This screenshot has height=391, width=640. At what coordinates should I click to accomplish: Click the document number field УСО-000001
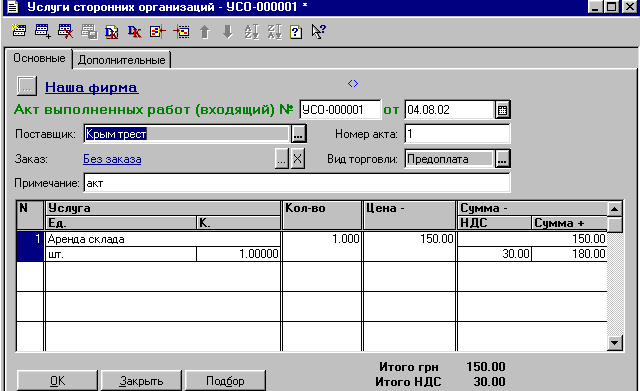(x=340, y=110)
